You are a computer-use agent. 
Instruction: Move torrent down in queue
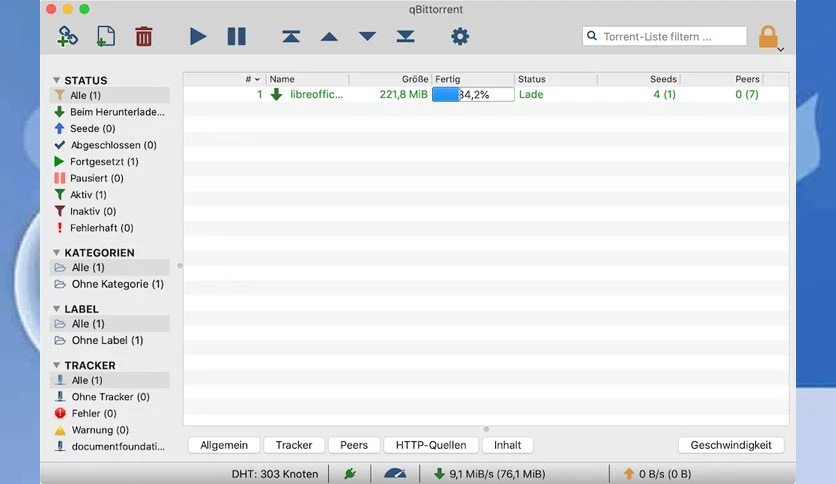(367, 36)
